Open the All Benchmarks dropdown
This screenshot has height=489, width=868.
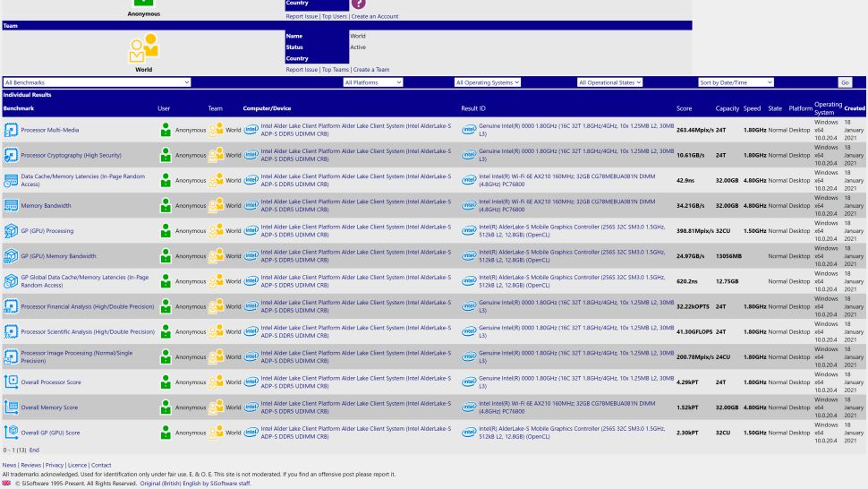point(97,82)
